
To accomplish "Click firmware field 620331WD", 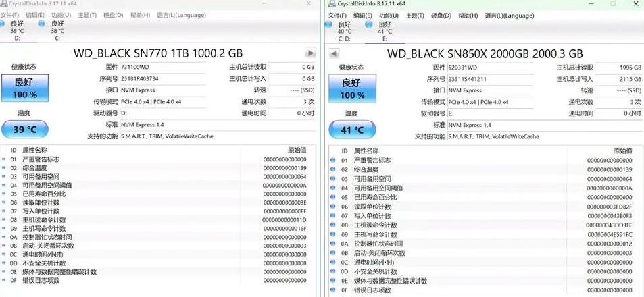I will (x=491, y=67).
